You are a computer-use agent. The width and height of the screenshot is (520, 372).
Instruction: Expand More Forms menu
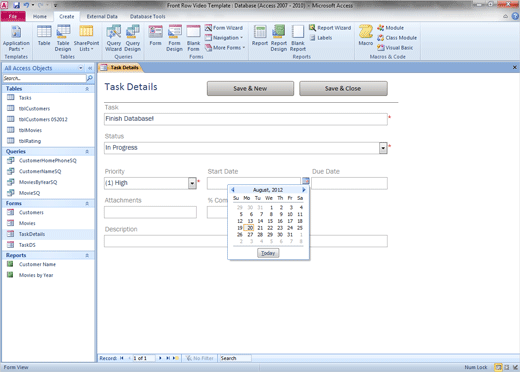click(x=225, y=48)
